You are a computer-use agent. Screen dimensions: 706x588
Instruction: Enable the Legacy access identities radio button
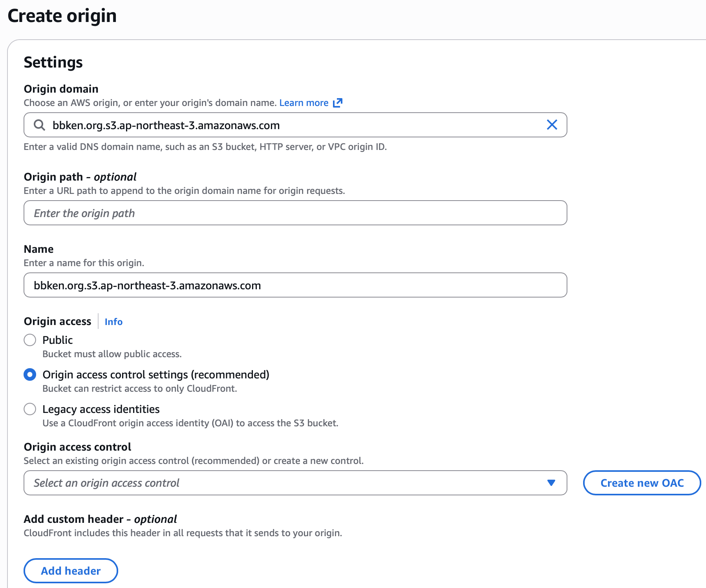coord(30,409)
